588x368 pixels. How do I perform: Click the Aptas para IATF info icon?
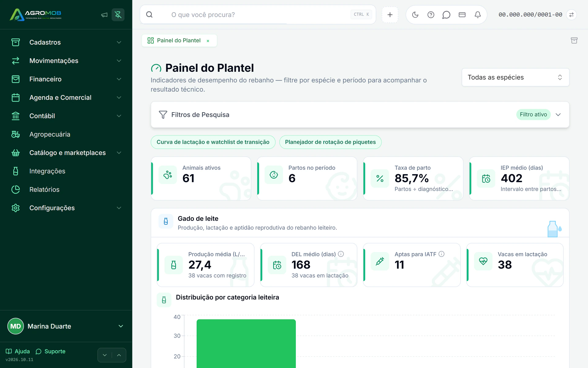click(x=441, y=254)
